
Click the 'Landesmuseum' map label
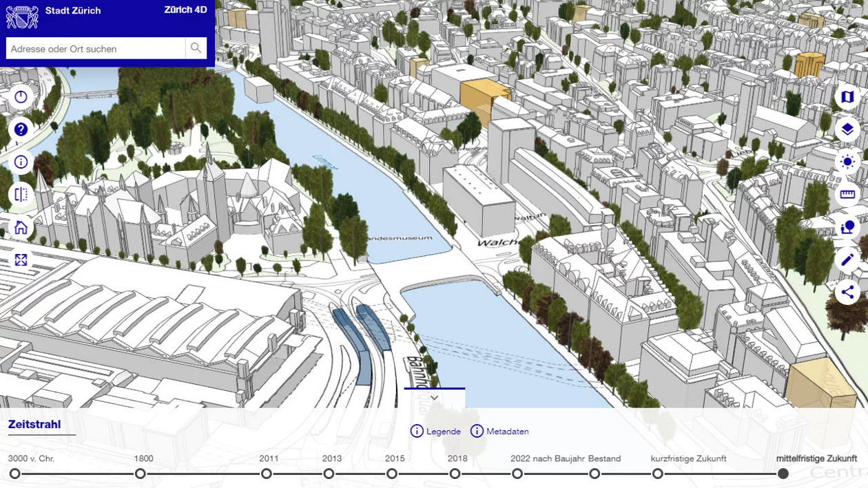(400, 238)
